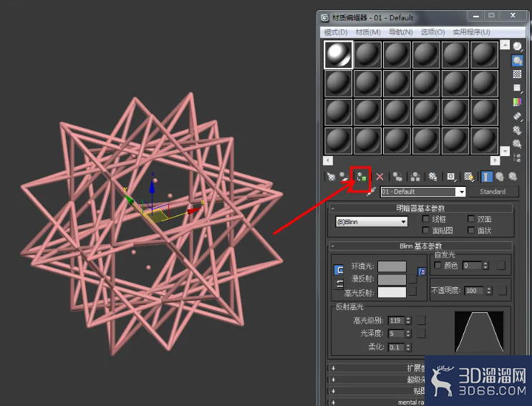The image size is (532, 406).
Task: Click the 光泽度 spinner arrows
Action: (x=408, y=334)
